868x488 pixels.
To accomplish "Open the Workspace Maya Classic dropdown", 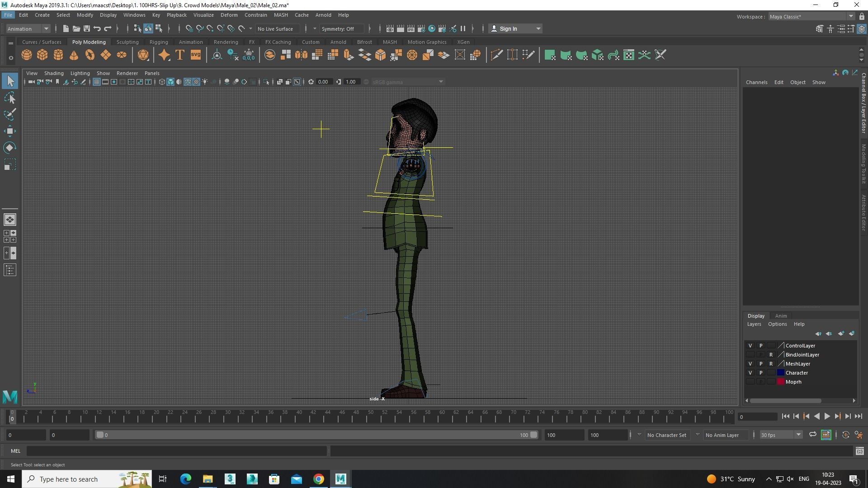I will tap(811, 17).
